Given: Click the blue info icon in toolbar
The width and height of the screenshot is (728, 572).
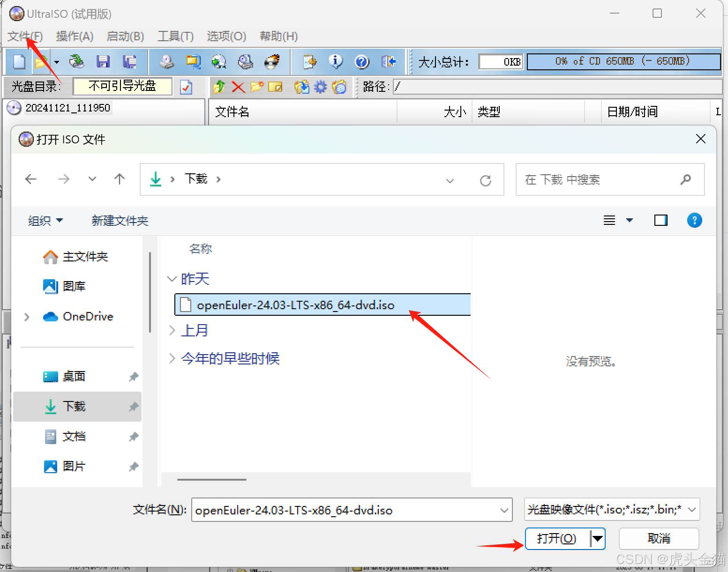Looking at the screenshot, I should pos(336,61).
